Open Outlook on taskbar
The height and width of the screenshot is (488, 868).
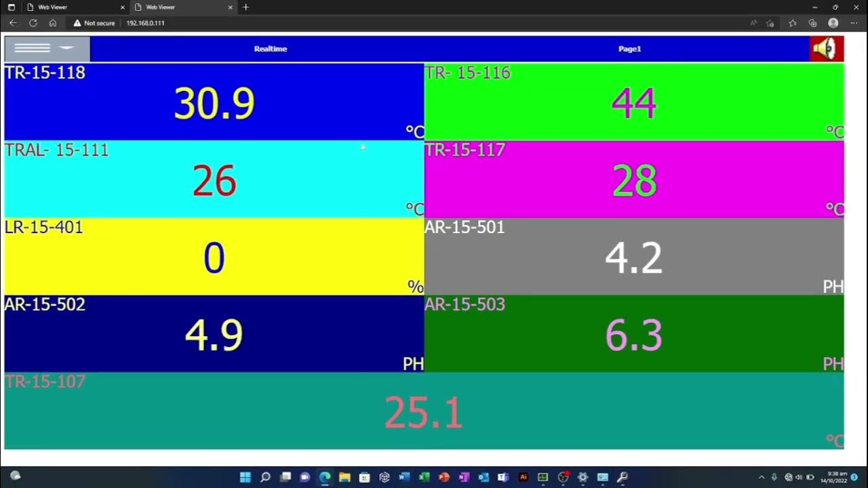484,477
